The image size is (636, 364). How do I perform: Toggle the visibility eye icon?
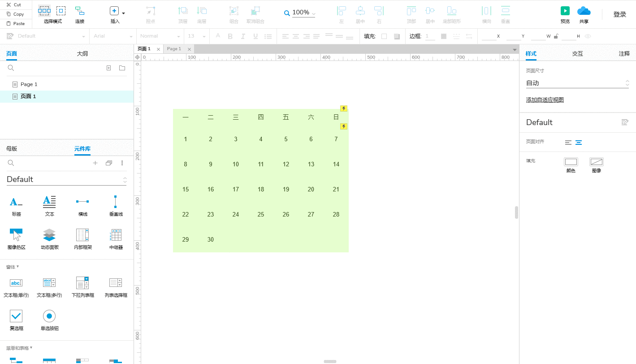click(x=588, y=36)
